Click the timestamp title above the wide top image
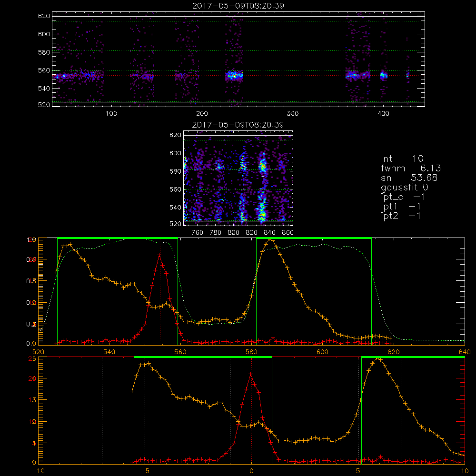The width and height of the screenshot is (476, 476). (x=238, y=6)
